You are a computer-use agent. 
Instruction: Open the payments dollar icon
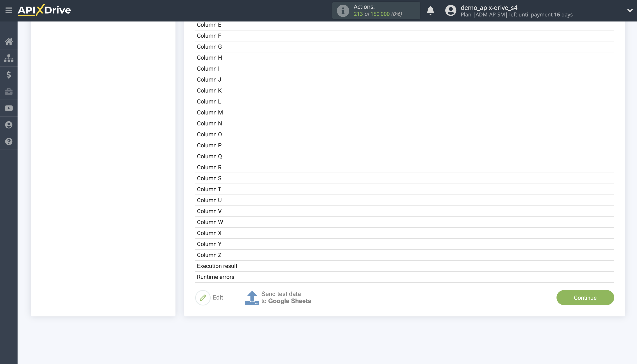click(x=9, y=75)
